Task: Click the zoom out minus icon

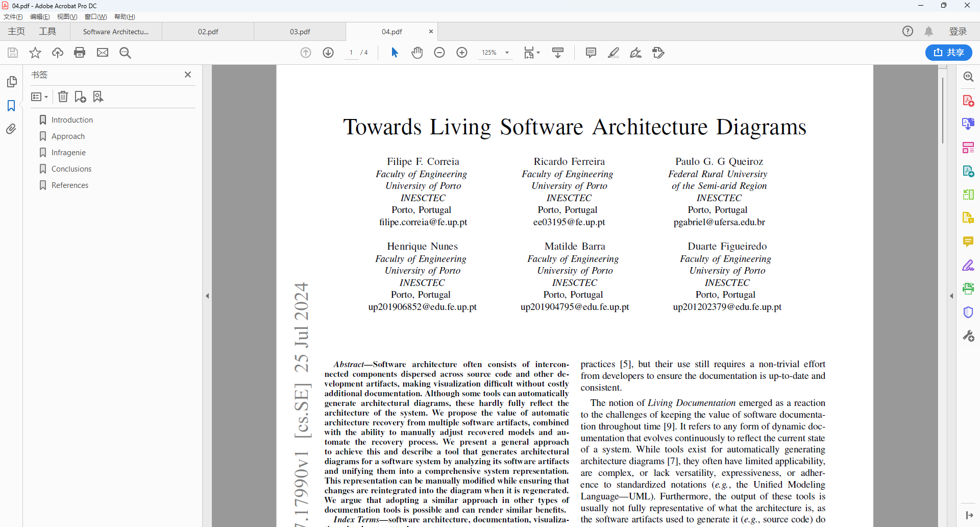Action: click(x=439, y=53)
